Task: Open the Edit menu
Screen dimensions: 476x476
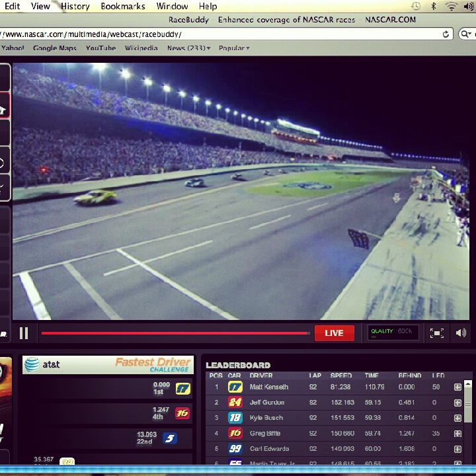Action: click(12, 6)
